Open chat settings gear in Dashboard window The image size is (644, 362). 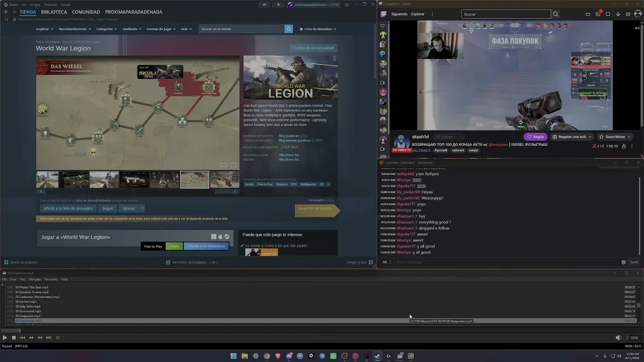(x=623, y=262)
